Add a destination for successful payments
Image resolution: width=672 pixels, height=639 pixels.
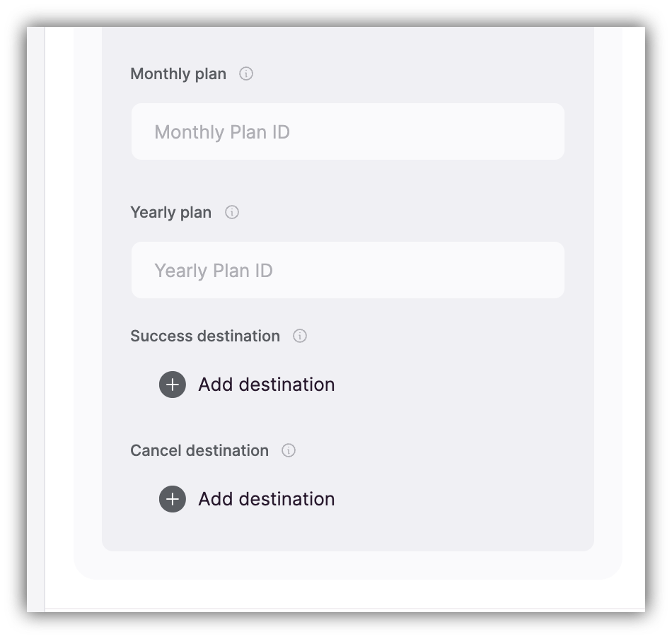(x=247, y=385)
